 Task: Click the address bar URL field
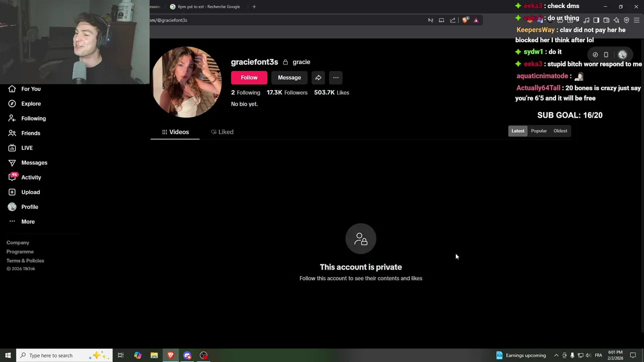[x=287, y=20]
